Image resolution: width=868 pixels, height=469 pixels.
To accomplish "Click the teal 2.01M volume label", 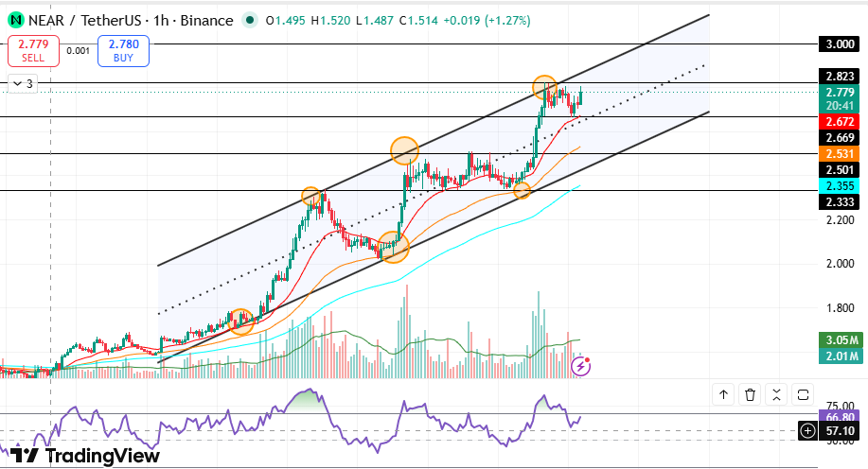I will tap(840, 356).
